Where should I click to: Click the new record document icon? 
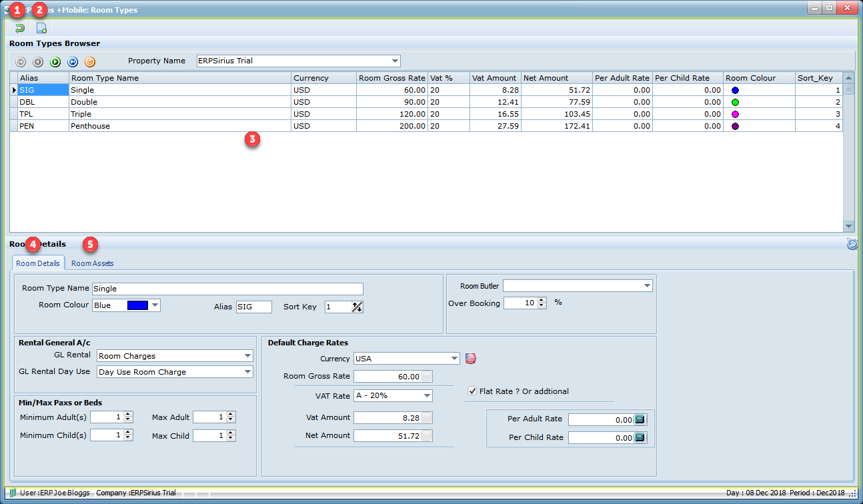(41, 28)
